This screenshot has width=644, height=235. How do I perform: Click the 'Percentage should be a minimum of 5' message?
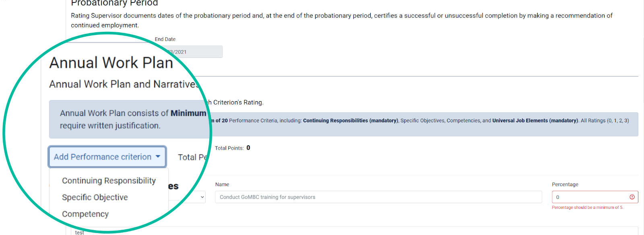point(587,208)
